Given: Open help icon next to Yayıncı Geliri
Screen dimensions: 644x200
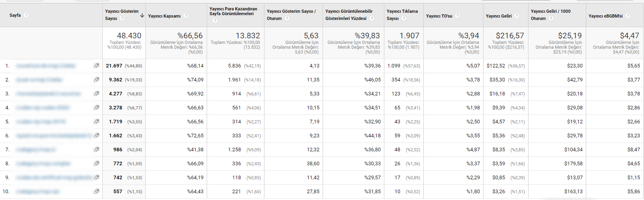Looking at the screenshot, I should 517,16.
